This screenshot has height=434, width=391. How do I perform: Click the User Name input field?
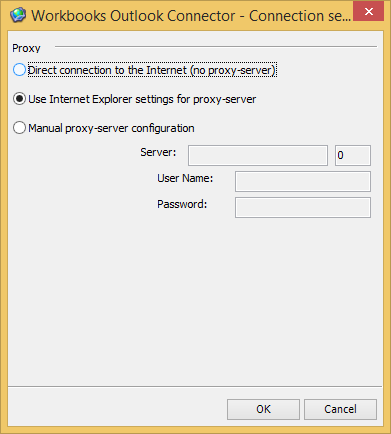tap(303, 181)
